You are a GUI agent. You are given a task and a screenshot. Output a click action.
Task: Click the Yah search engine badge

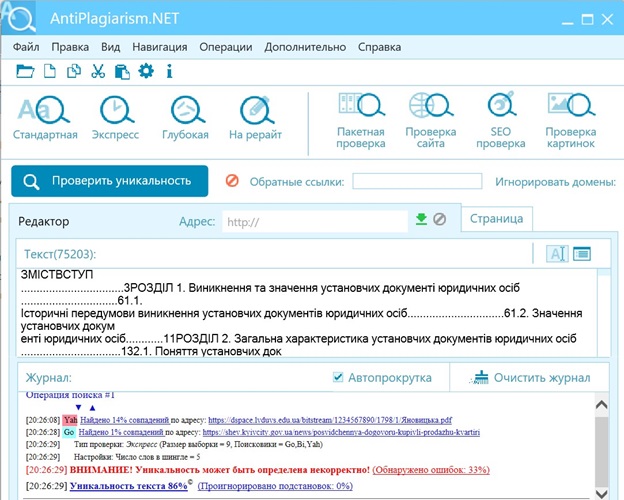click(70, 420)
